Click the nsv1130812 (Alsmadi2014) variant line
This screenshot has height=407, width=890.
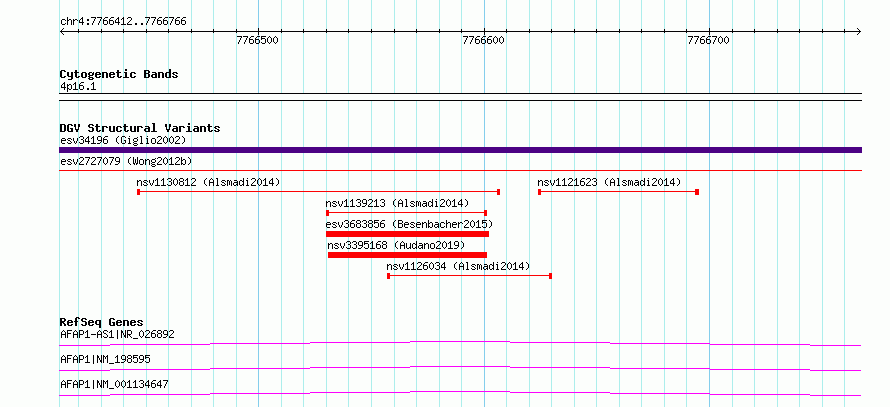pyautogui.click(x=318, y=192)
